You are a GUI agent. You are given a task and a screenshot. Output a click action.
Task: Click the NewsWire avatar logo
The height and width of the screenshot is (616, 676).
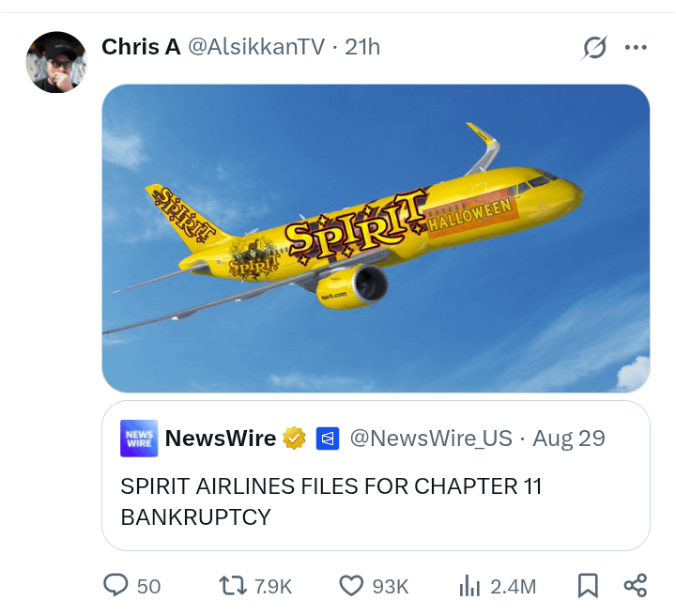point(139,438)
